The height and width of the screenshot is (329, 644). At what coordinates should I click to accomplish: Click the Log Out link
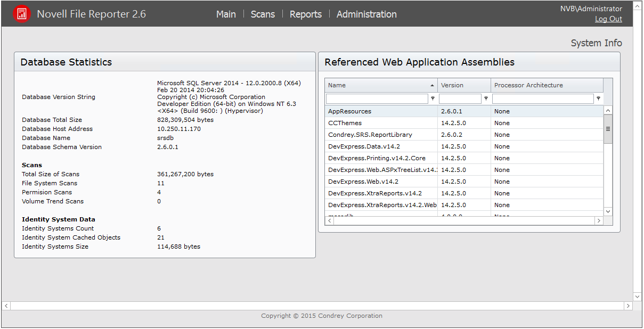pos(608,19)
